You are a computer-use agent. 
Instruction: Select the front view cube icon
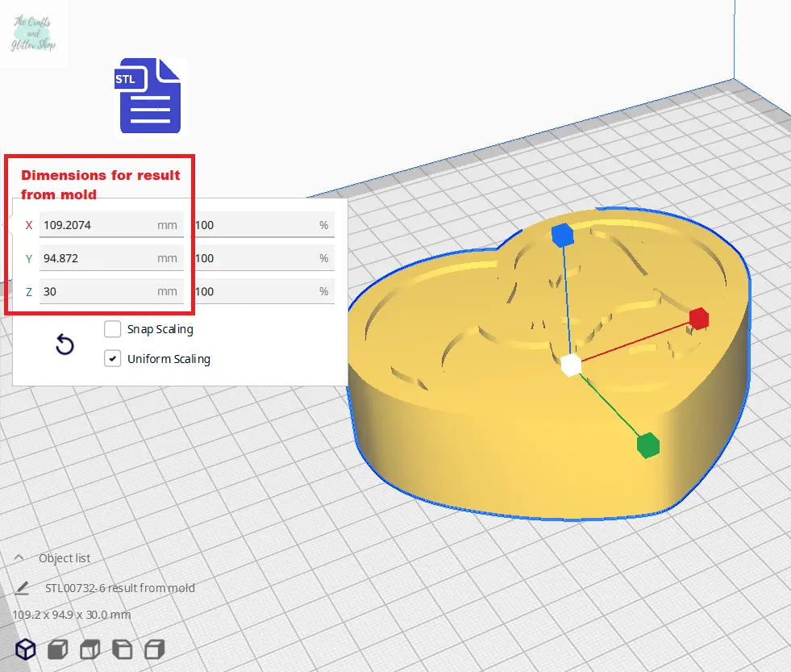[x=57, y=649]
